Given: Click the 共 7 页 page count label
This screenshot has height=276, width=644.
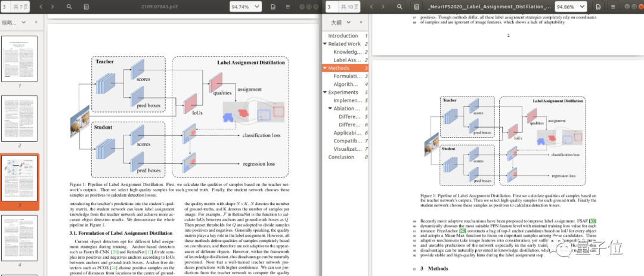Looking at the screenshot, I should tap(20, 7).
